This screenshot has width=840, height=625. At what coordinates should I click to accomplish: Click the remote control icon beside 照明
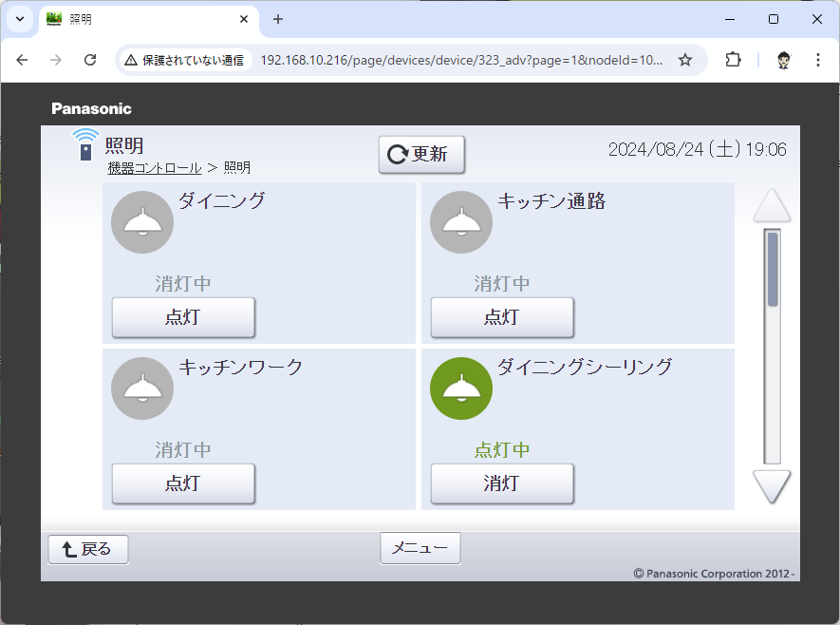pyautogui.click(x=85, y=145)
